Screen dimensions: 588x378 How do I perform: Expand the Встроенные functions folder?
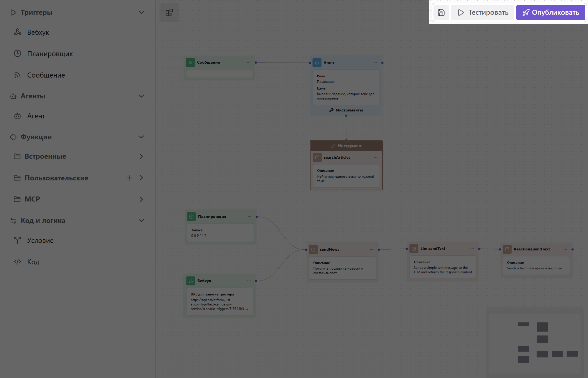click(x=141, y=156)
